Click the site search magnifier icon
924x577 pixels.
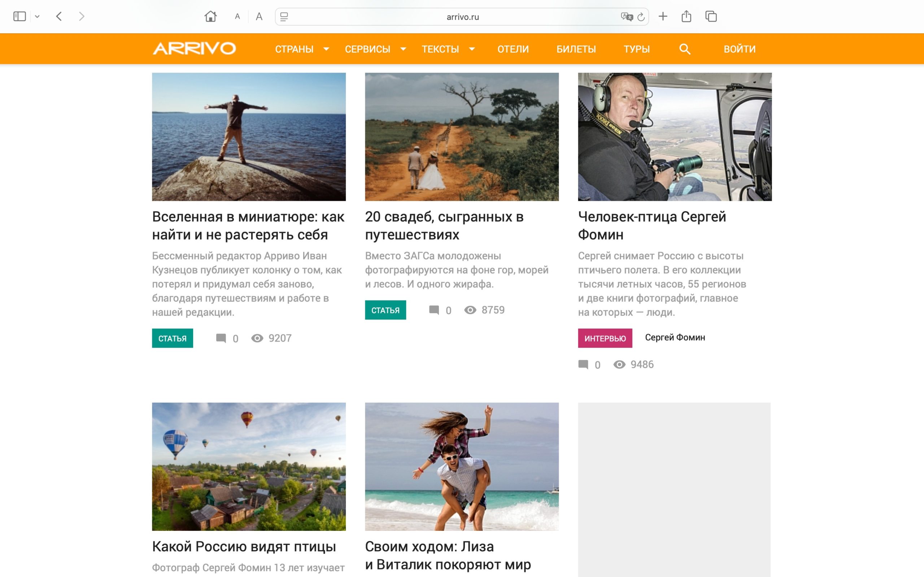tap(685, 49)
